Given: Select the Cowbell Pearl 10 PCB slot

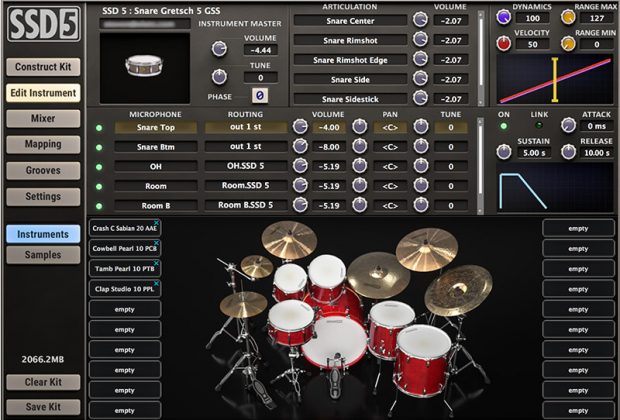Looking at the screenshot, I should click(x=122, y=248).
